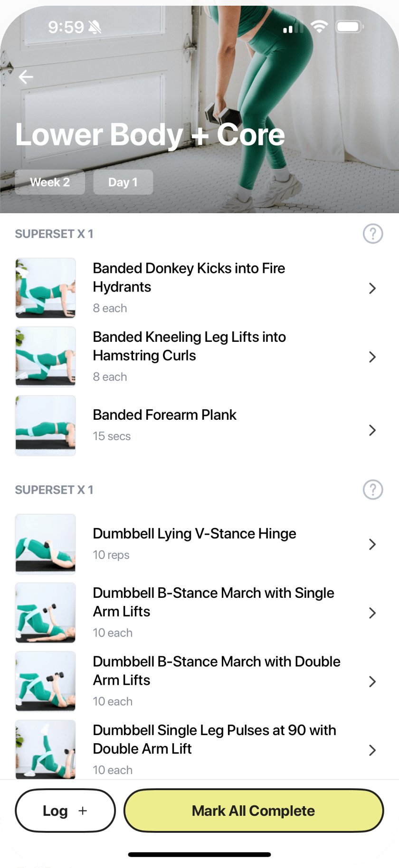Tap the Wi-Fi status icon
This screenshot has width=399, height=868.
(x=320, y=27)
